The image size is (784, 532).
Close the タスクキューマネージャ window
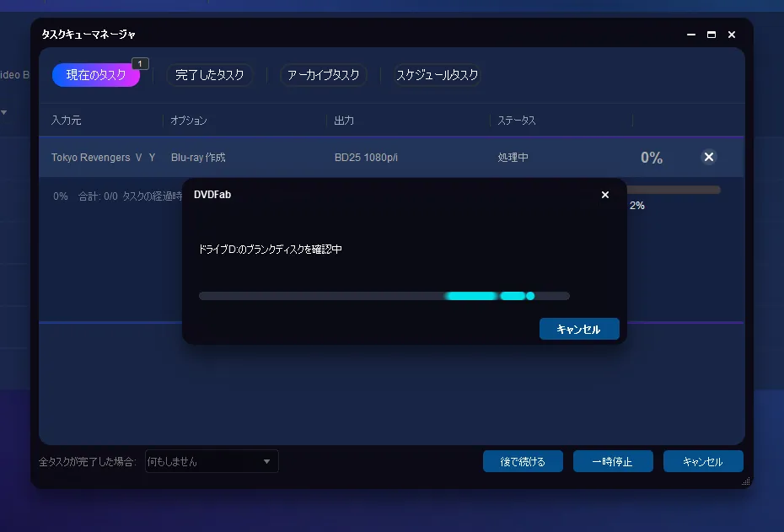[732, 35]
